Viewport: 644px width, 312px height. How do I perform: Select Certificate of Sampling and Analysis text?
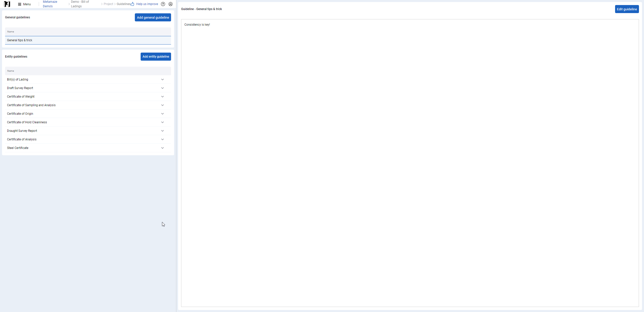[31, 105]
